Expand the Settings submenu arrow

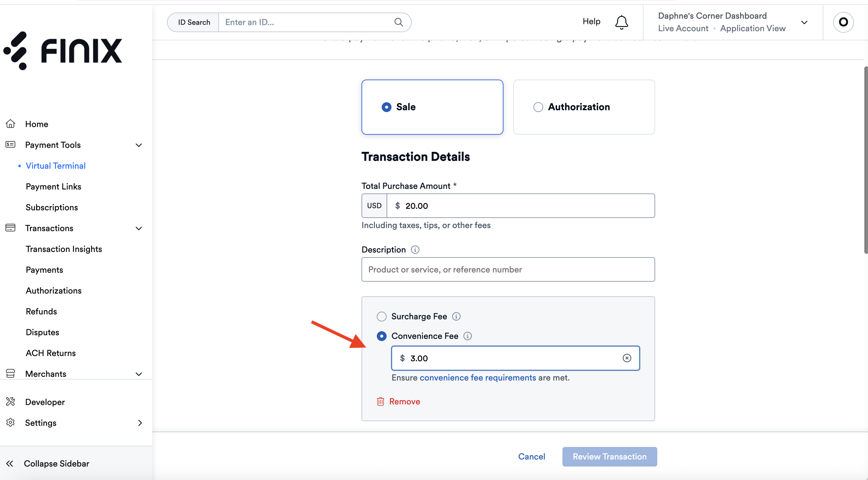[x=140, y=423]
